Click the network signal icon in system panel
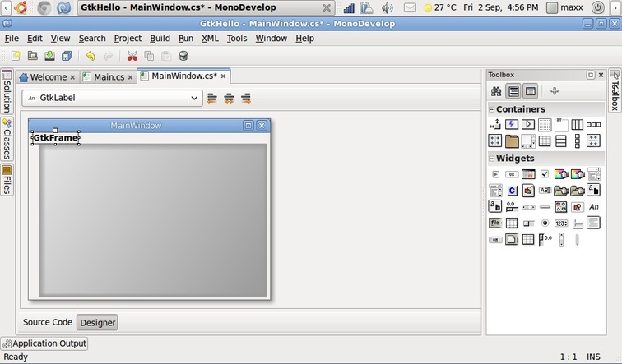 click(x=349, y=7)
